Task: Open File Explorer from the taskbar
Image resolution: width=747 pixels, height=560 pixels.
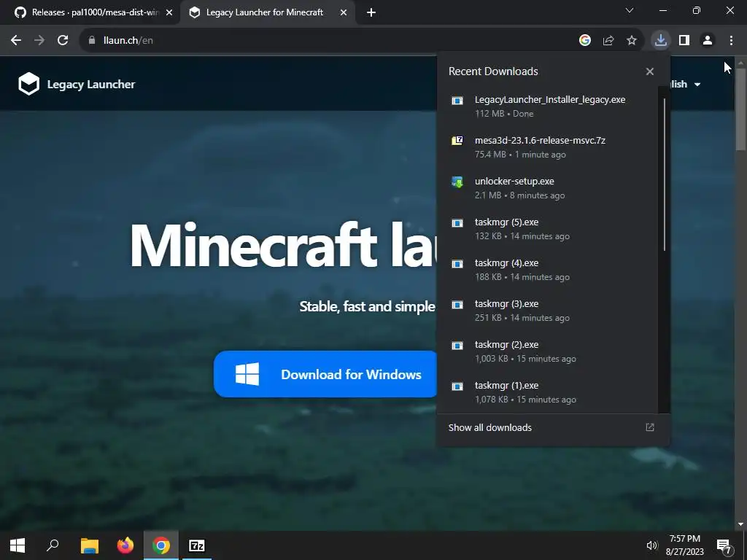Action: tap(89, 545)
